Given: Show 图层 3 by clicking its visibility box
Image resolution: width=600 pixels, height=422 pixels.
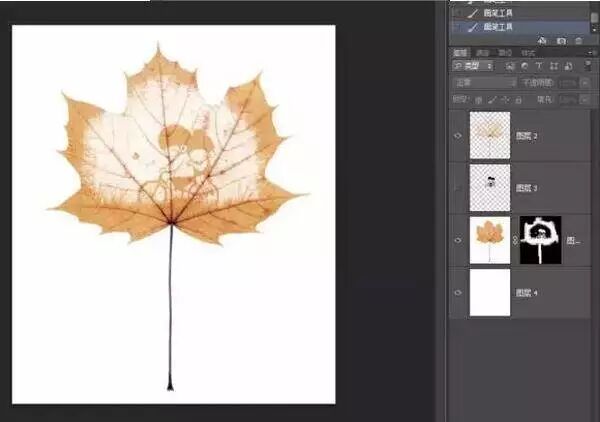Looking at the screenshot, I should tap(458, 188).
